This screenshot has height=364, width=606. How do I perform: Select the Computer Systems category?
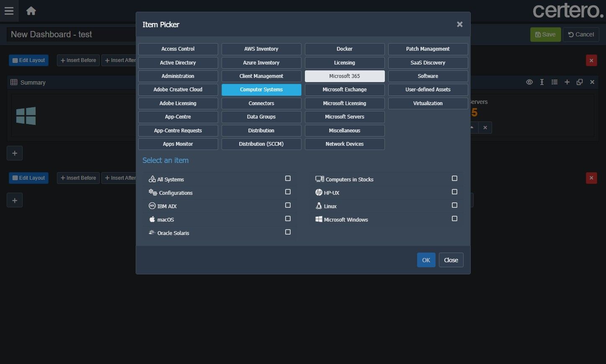tap(261, 90)
